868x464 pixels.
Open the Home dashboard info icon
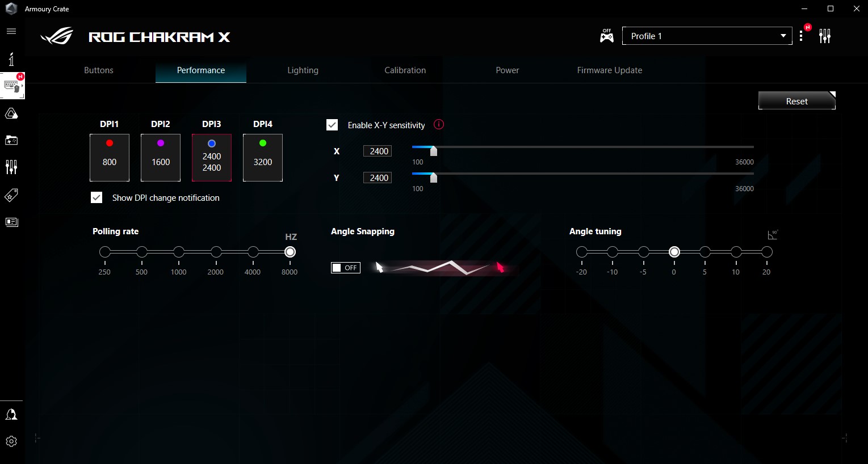tap(11, 59)
